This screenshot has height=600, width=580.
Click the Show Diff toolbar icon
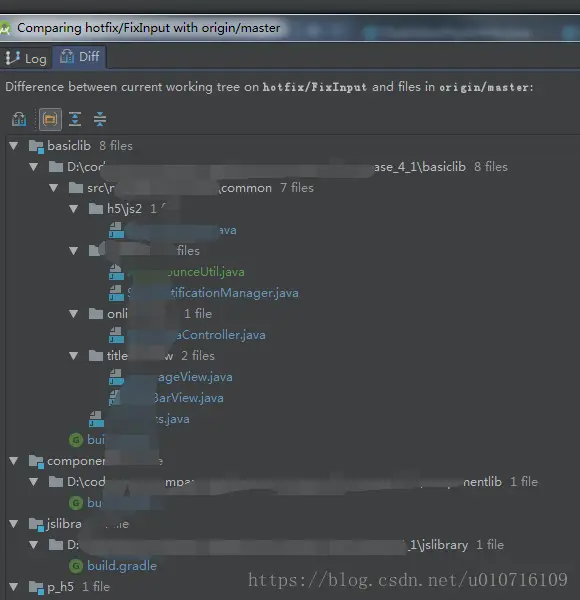point(19,119)
